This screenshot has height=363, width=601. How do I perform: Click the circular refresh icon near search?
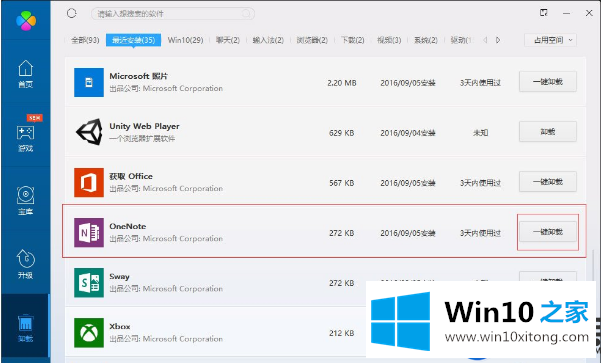72,13
